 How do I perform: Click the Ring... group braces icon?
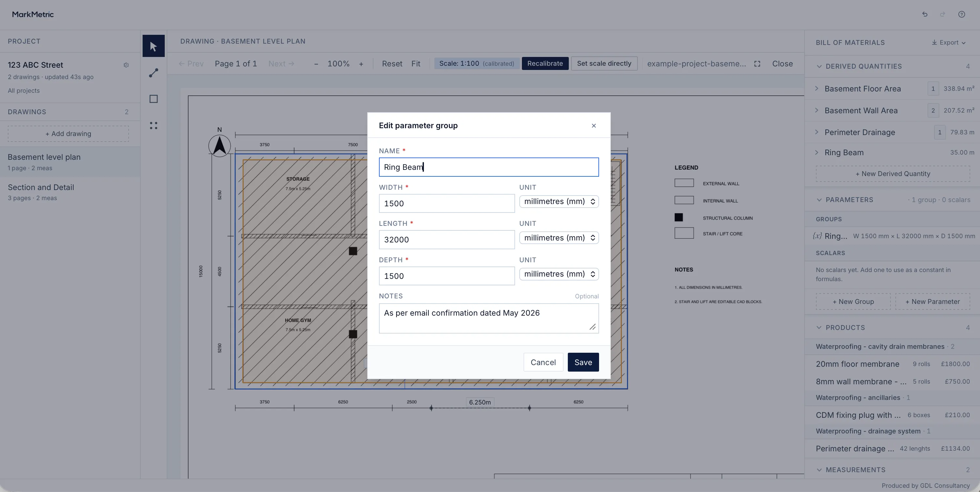coord(817,236)
